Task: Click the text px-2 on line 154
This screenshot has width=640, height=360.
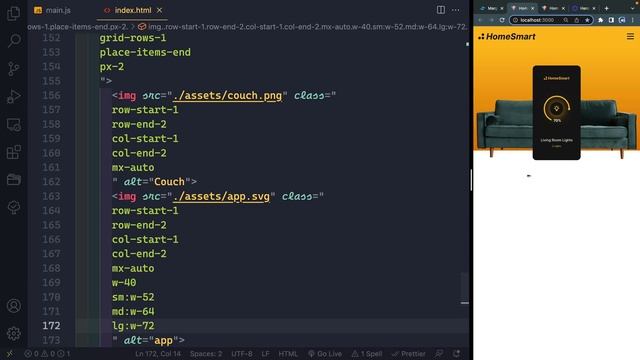Action: 112,67
